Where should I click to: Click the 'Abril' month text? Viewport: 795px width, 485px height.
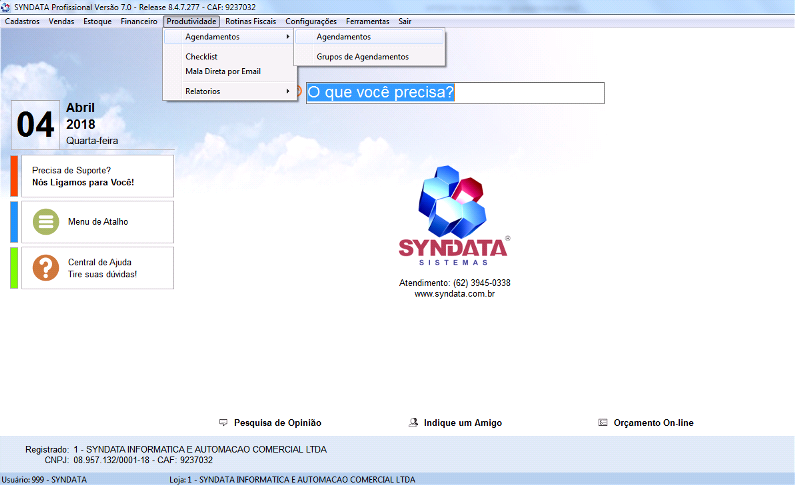pyautogui.click(x=80, y=108)
